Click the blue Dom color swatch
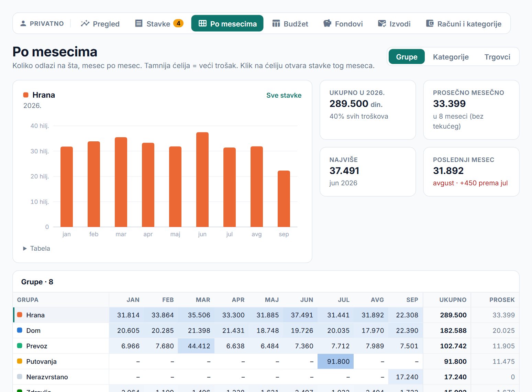The image size is (532, 392). point(20,330)
